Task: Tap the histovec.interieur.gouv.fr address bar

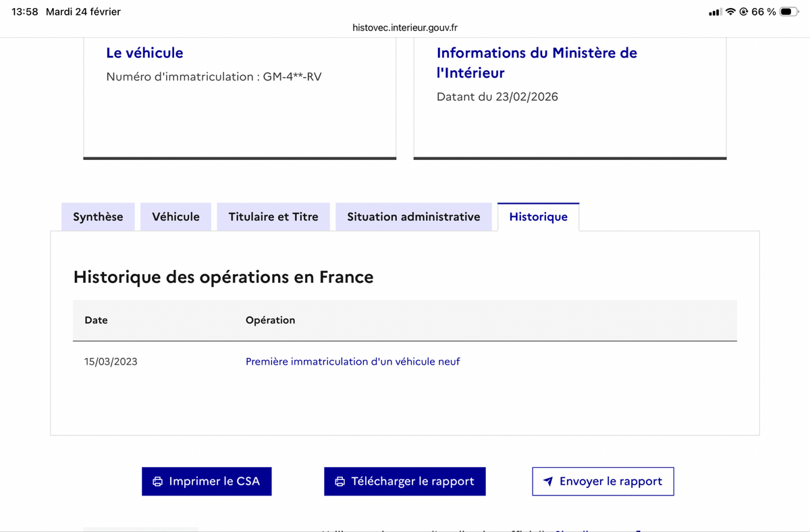Action: click(405, 28)
